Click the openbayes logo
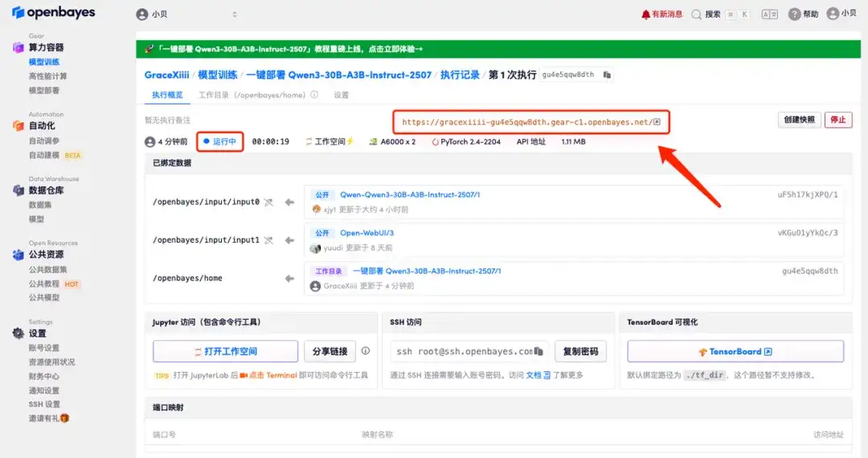Screen dimensions: 868x458 53,12
